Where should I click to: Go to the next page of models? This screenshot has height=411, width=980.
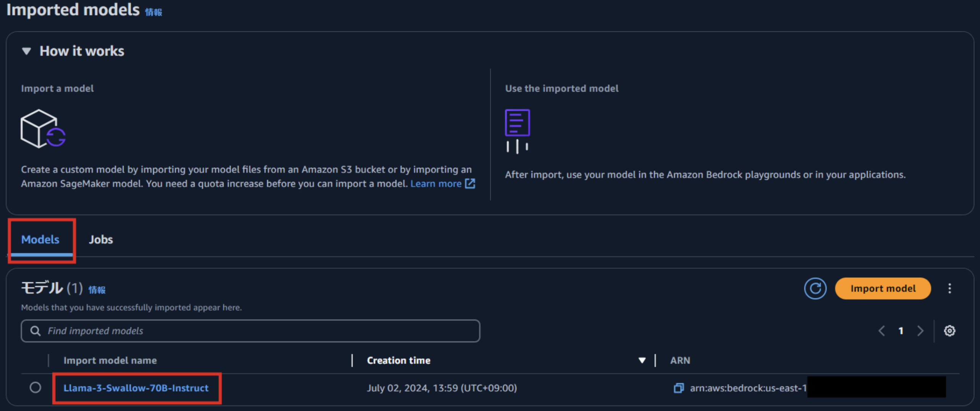tap(920, 331)
